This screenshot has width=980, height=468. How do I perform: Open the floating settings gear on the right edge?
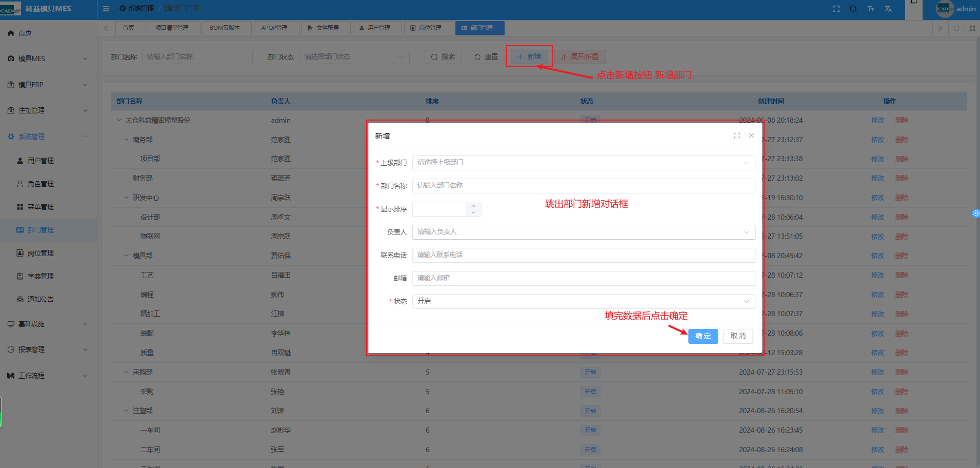tap(976, 213)
